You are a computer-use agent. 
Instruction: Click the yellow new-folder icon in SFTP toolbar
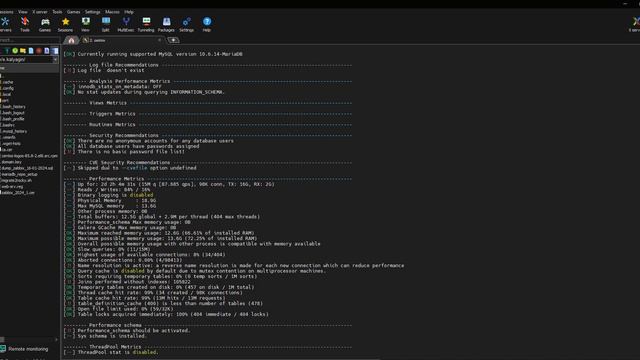click(x=23, y=51)
